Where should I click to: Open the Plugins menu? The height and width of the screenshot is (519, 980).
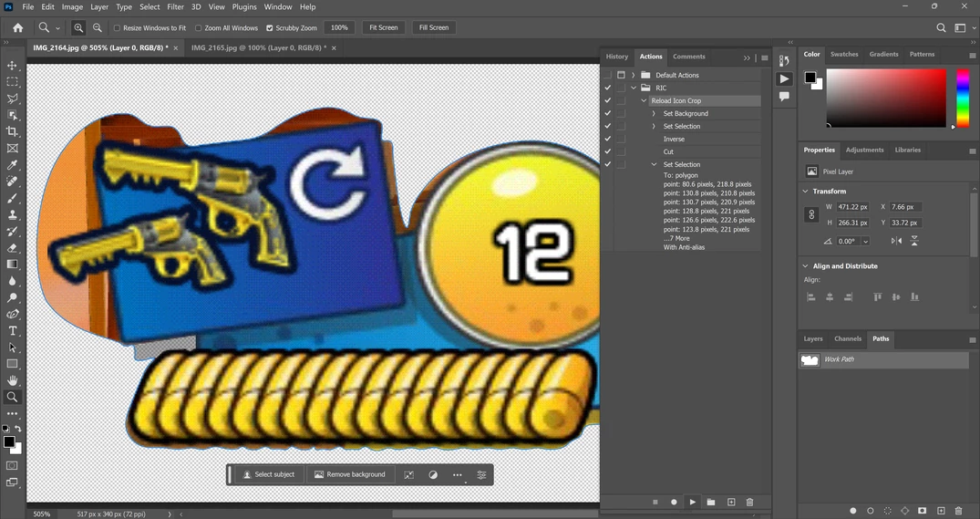(244, 7)
